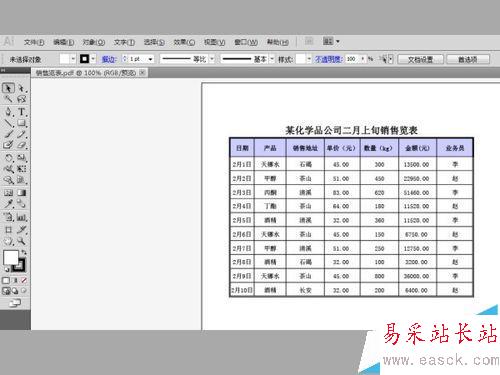Open the 效果(C) menu
The width and height of the screenshot is (500, 375).
tap(184, 42)
